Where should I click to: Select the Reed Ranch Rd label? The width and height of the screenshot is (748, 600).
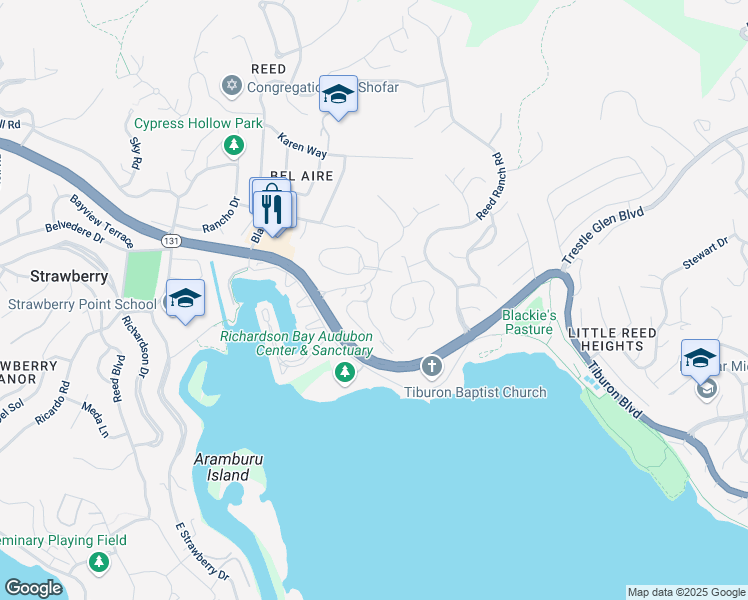(490, 186)
